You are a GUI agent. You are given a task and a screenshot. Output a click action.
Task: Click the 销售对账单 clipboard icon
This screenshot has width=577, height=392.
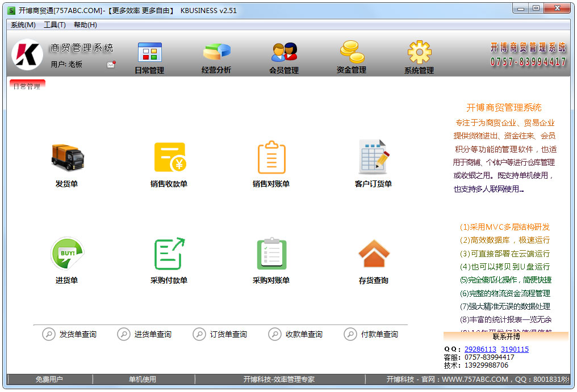click(271, 157)
